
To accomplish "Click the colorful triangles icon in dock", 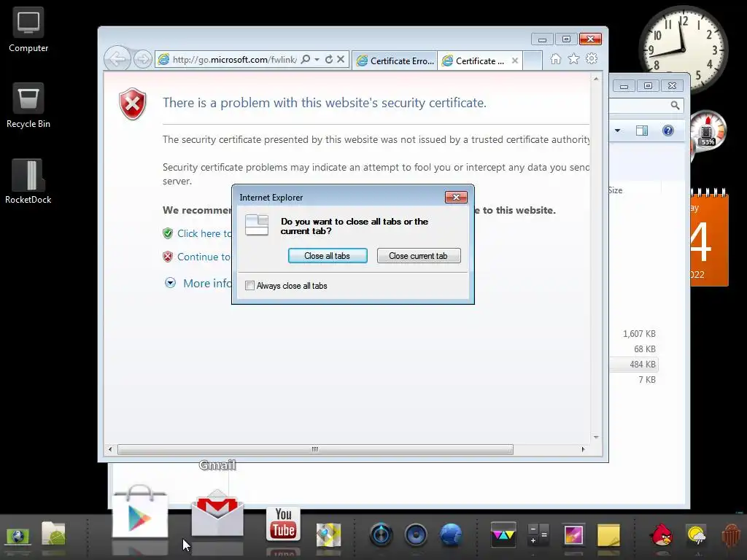I will click(x=503, y=534).
